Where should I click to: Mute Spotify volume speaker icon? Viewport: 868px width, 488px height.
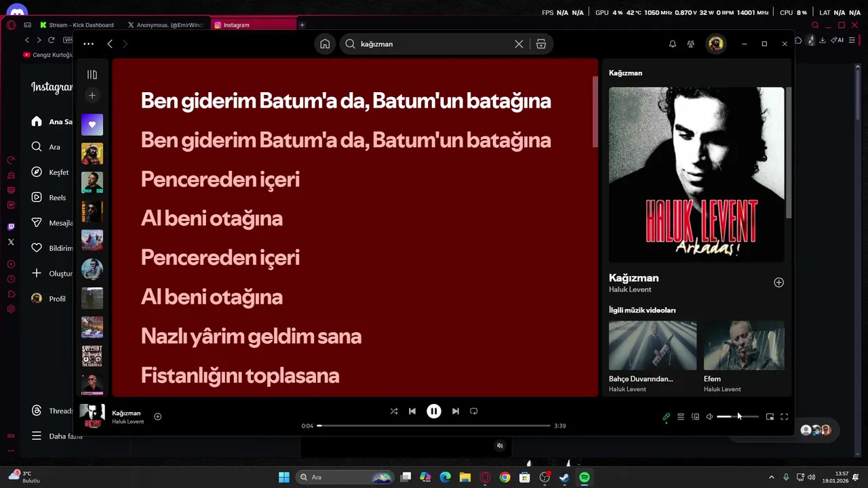(709, 417)
